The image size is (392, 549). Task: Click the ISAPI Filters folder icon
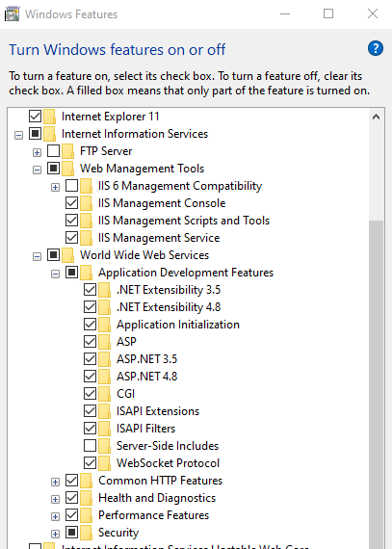coord(104,429)
